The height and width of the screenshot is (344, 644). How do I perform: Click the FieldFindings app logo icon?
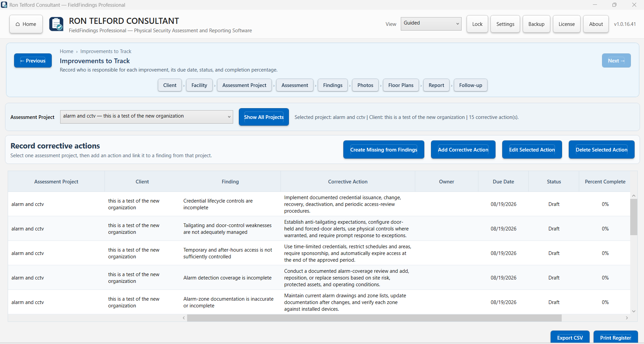pyautogui.click(x=56, y=24)
